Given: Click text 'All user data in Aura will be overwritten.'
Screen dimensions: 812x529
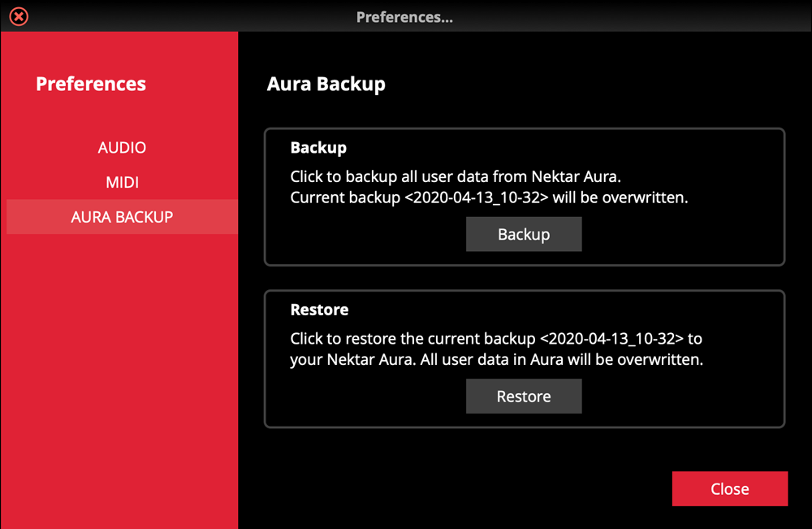Looking at the screenshot, I should tap(561, 360).
